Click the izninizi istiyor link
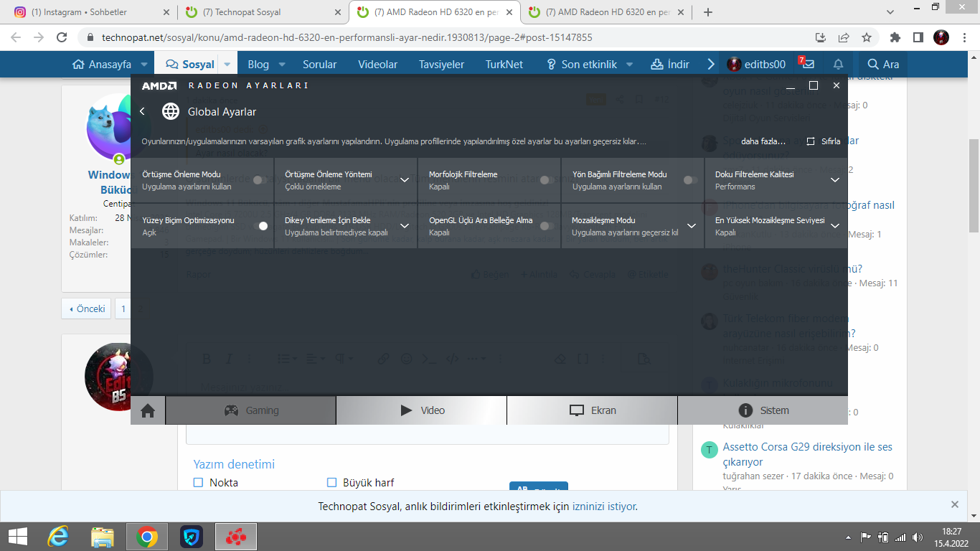Image resolution: width=980 pixels, height=551 pixels. [x=603, y=507]
